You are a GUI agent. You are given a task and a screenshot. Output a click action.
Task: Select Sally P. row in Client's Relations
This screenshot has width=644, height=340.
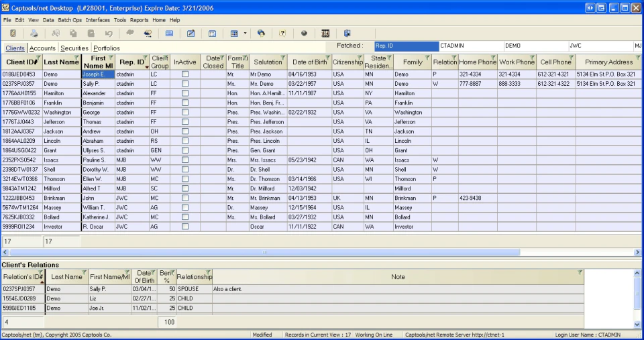pyautogui.click(x=292, y=289)
